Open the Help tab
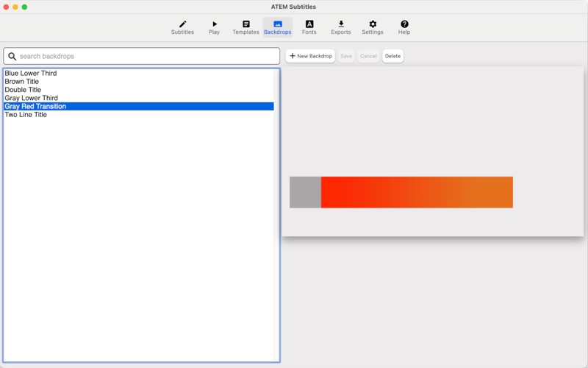Screen dimensions: 588x368 click(x=404, y=27)
